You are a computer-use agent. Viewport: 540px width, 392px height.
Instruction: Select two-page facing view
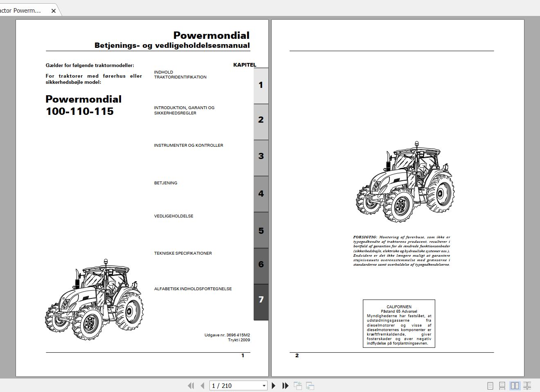point(515,385)
